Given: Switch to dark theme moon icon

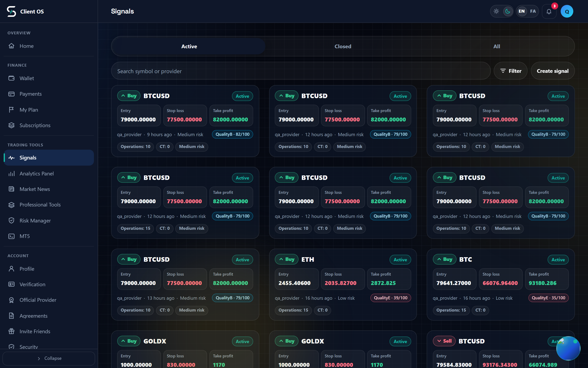Looking at the screenshot, I should (508, 11).
